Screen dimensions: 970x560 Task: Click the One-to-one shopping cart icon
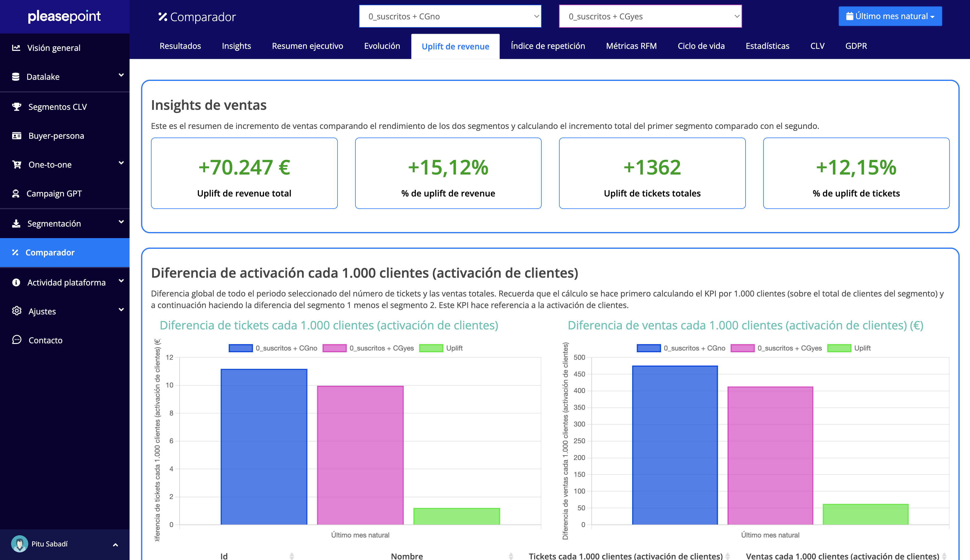(16, 165)
